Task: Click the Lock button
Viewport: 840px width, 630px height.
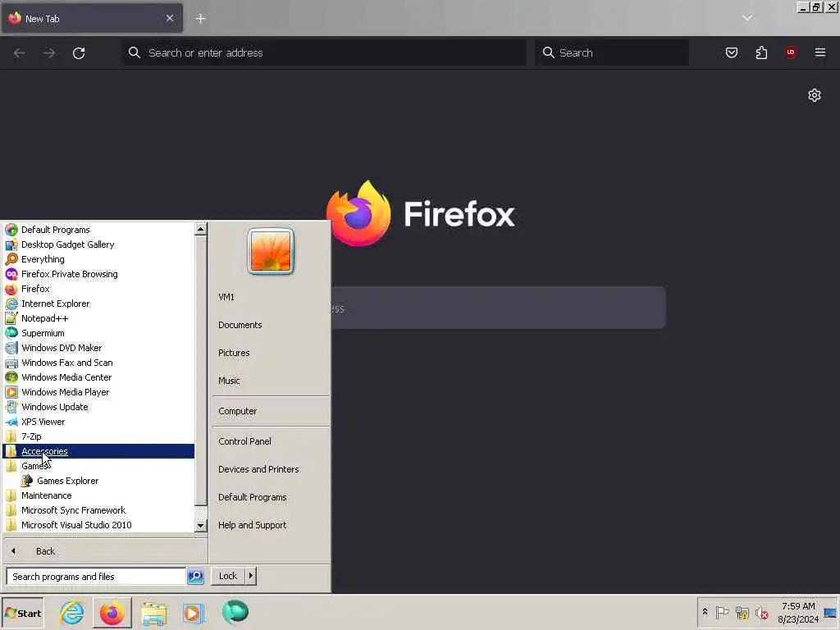Action: (228, 576)
